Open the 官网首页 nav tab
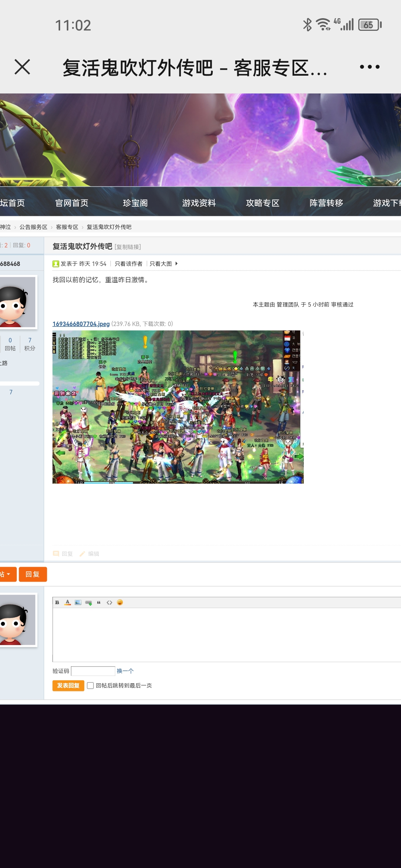Screen dimensions: 401x868 [x=72, y=203]
